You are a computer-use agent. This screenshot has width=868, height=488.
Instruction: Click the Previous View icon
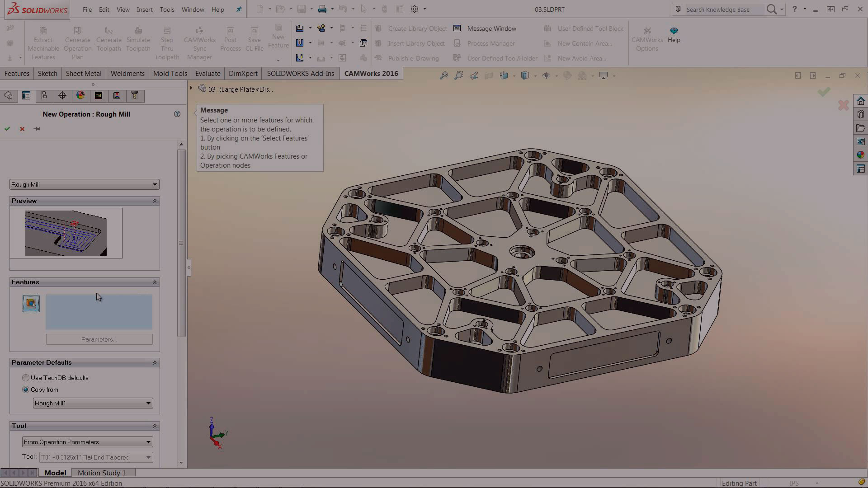tap(474, 75)
